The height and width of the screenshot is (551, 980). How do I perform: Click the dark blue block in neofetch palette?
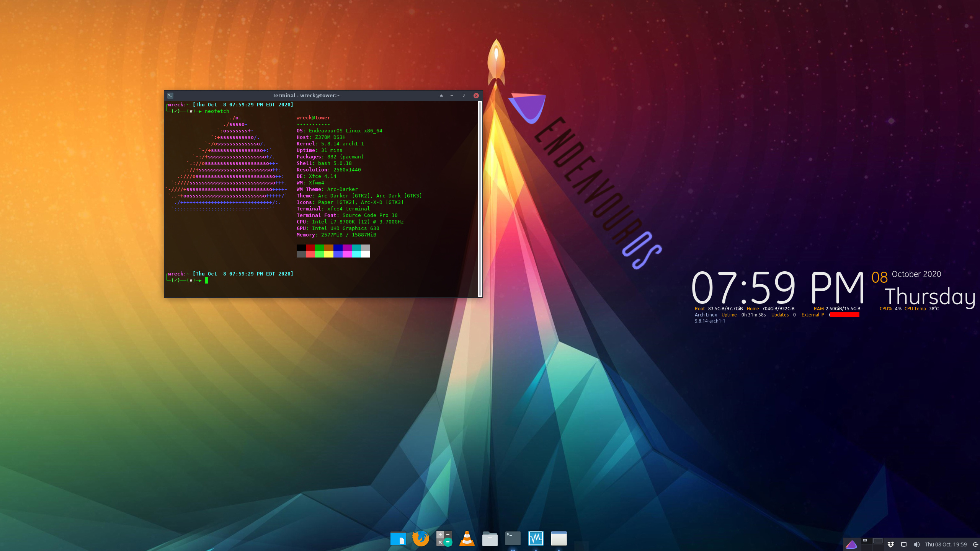(338, 248)
